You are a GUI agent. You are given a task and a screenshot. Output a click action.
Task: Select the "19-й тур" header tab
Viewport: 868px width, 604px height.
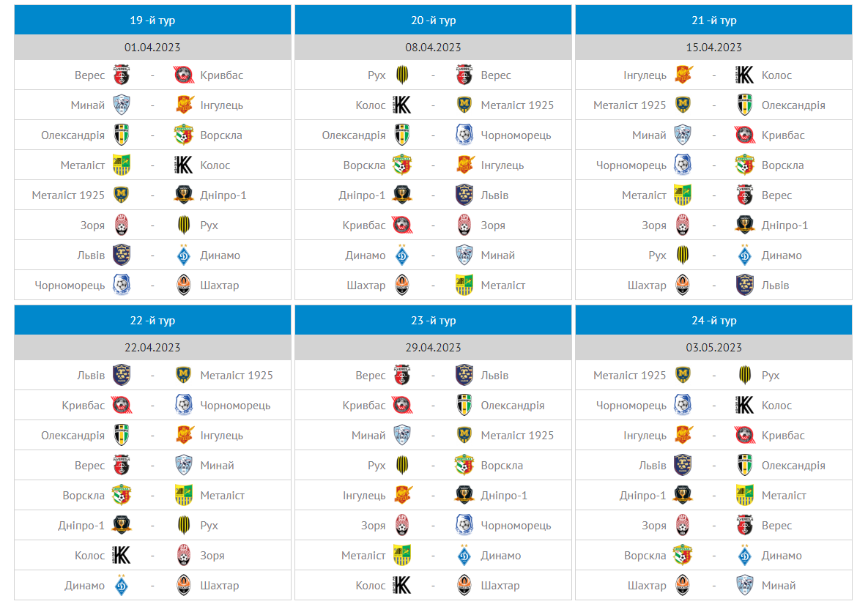pos(152,20)
